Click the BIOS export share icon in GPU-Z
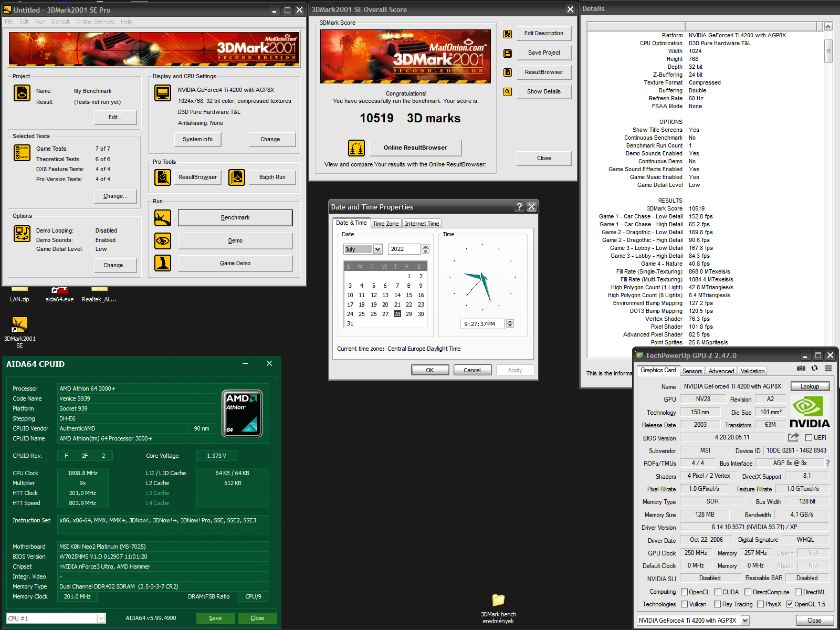This screenshot has height=630, width=840. point(793,437)
